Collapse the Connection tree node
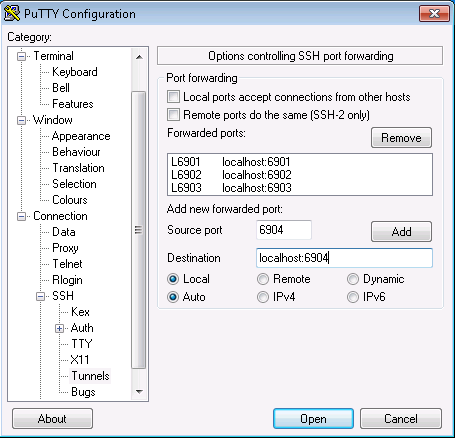The width and height of the screenshot is (455, 438). point(21,217)
